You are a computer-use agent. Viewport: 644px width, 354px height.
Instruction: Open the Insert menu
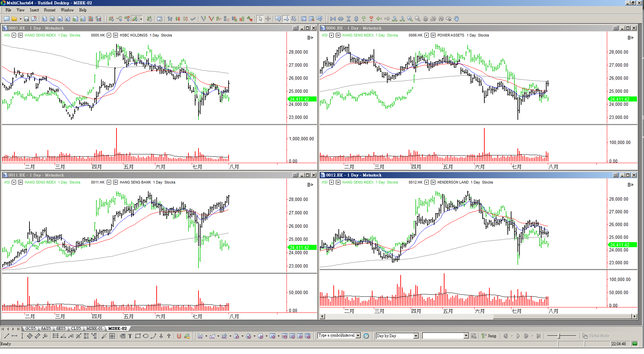[34, 10]
